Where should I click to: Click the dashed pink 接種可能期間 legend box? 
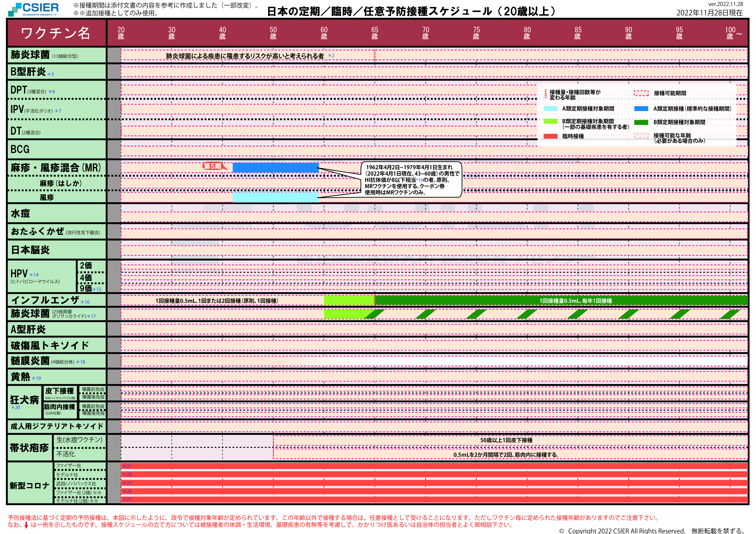[x=641, y=93]
